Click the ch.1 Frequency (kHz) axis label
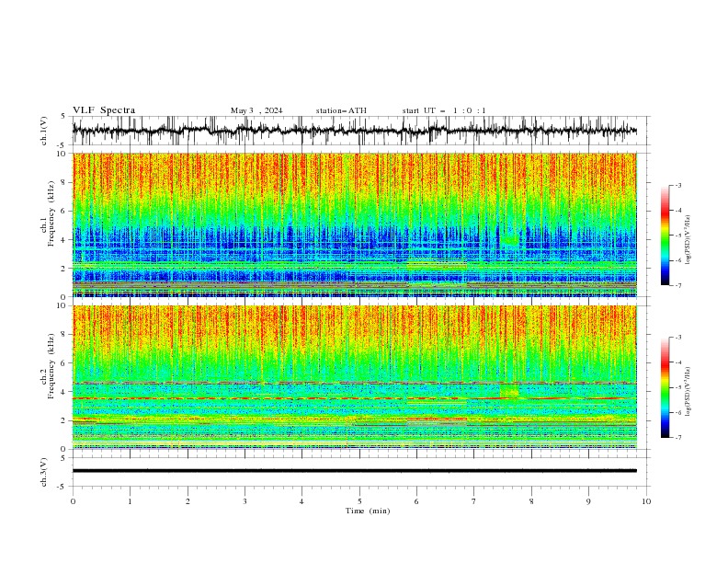 (x=48, y=213)
